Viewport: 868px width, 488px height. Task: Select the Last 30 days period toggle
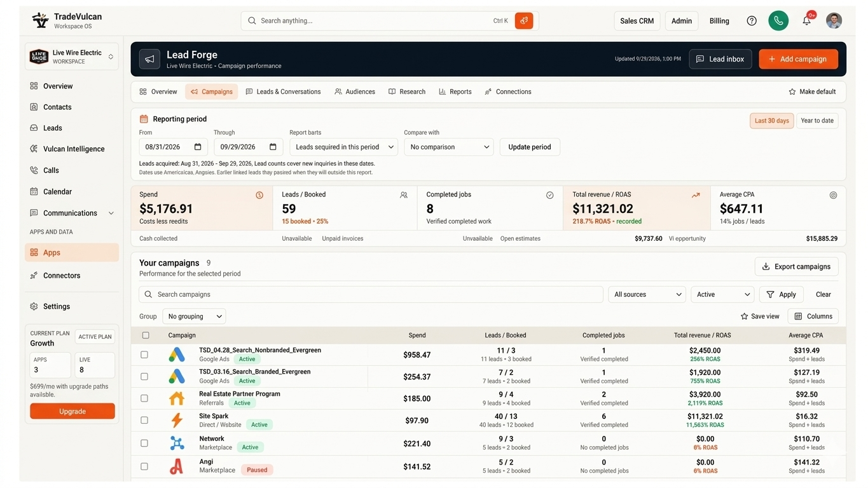(771, 121)
